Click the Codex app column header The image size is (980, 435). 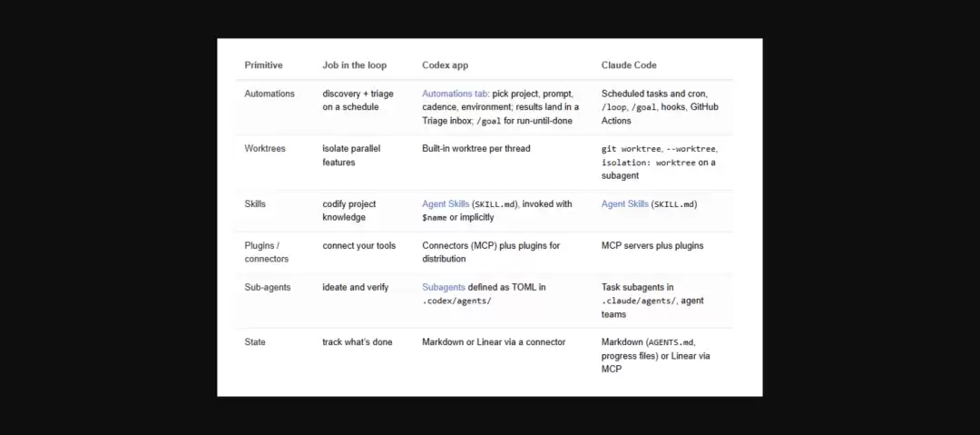click(x=445, y=65)
